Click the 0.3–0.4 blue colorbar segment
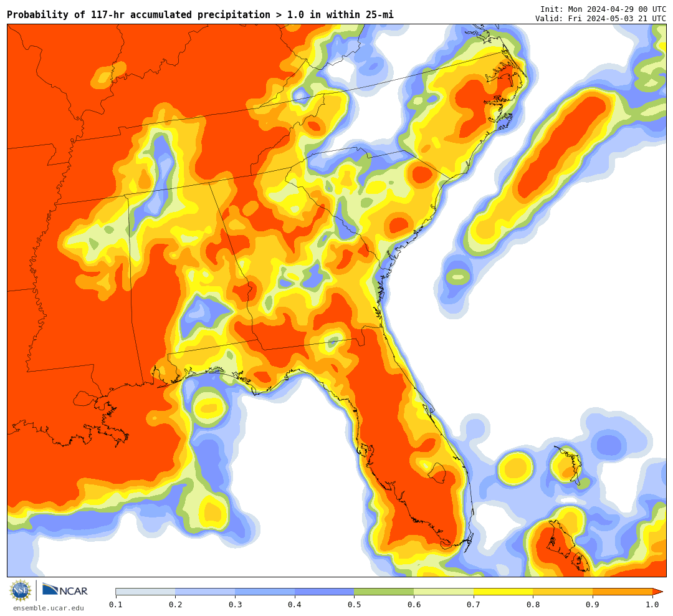Screen dimensions: 673x616 click(265, 592)
